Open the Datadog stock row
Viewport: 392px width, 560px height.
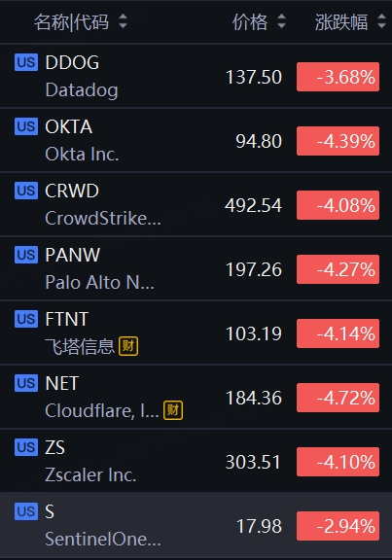(196, 76)
